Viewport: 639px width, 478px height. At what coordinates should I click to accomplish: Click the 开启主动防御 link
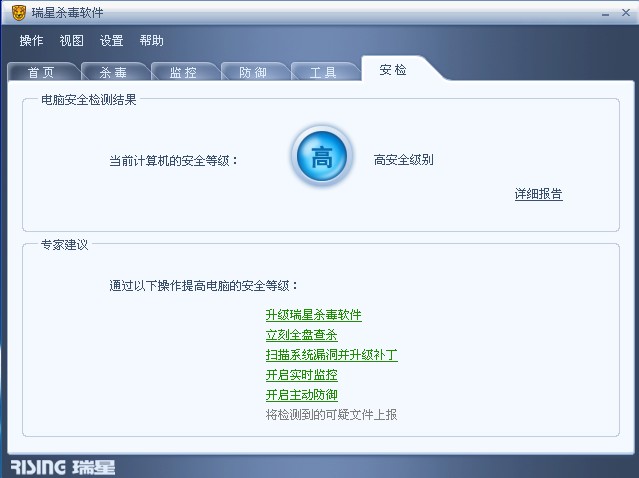[302, 394]
